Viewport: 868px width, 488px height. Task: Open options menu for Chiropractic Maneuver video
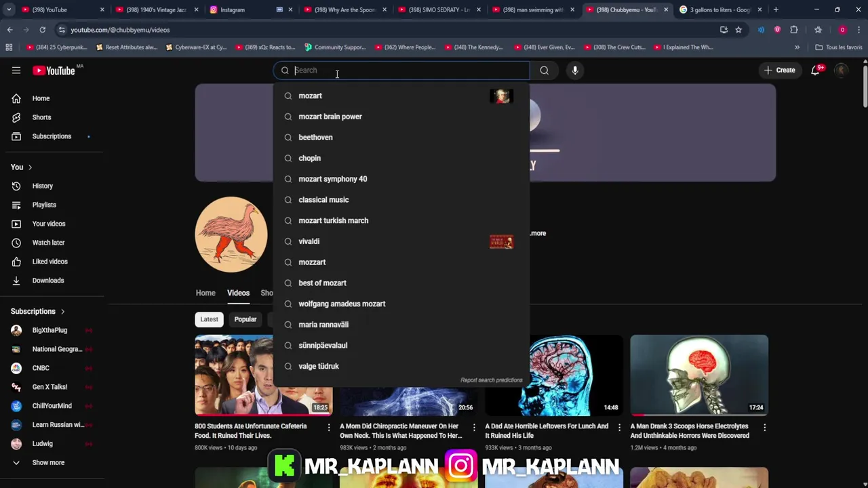click(x=474, y=428)
